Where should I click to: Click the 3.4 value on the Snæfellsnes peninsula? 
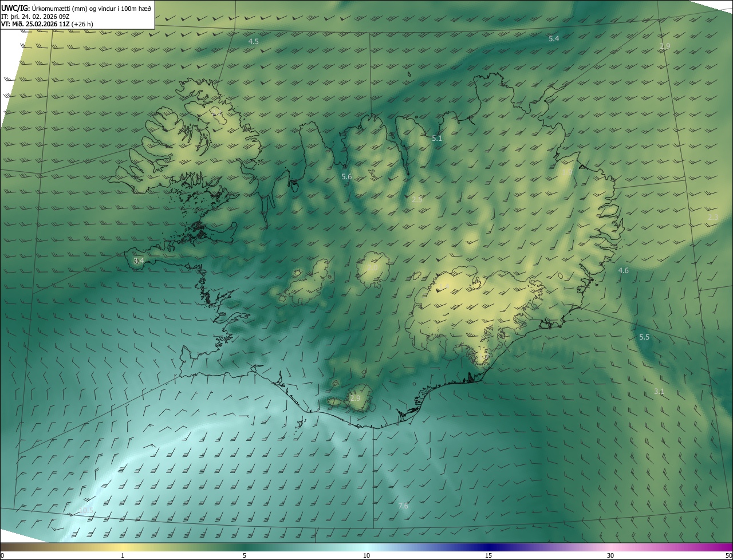tap(139, 261)
